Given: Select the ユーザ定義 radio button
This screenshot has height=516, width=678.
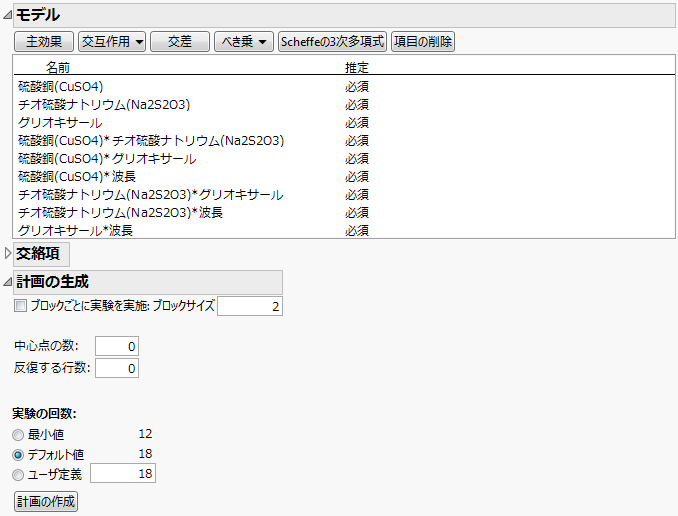Looking at the screenshot, I should [19, 474].
